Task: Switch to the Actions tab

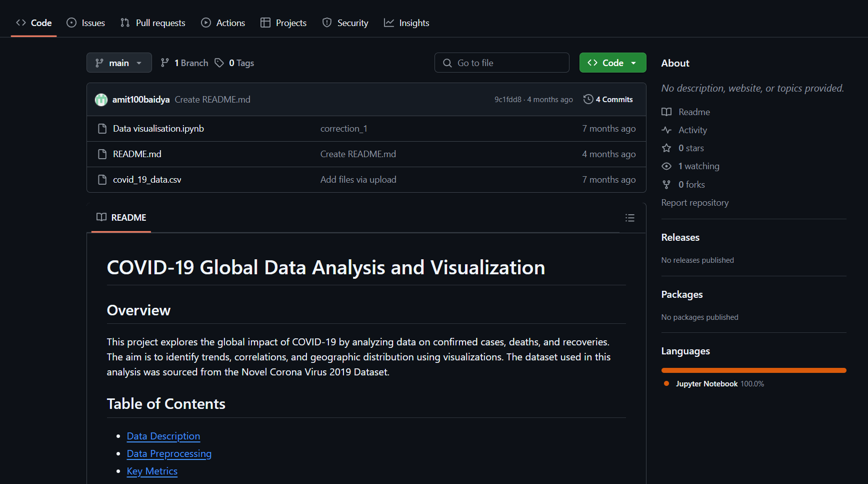Action: pyautogui.click(x=223, y=23)
